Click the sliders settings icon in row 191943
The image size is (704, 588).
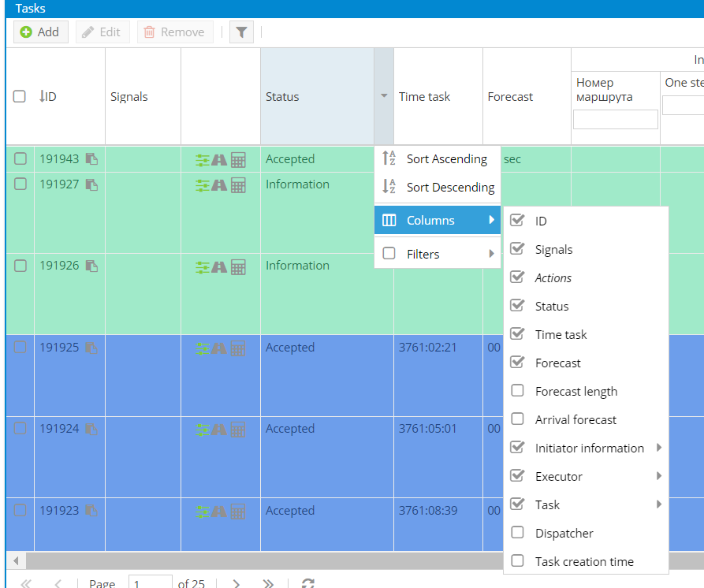click(x=203, y=160)
